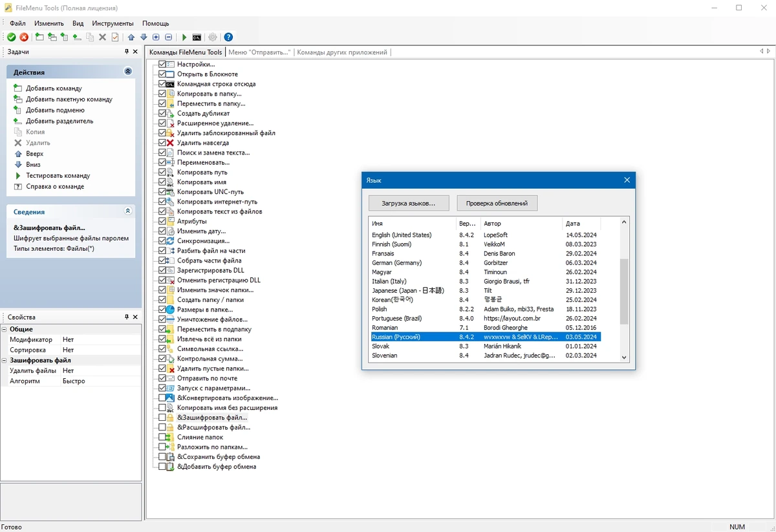Click the red X icon of Удалить навсегда
The height and width of the screenshot is (532, 776).
(171, 143)
